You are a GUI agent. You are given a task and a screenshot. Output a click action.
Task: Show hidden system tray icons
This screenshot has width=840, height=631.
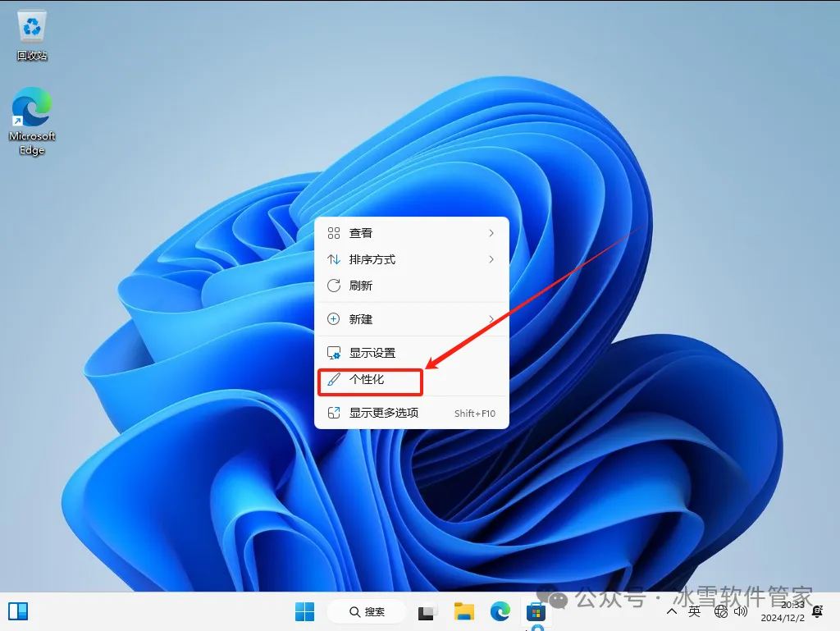point(671,611)
